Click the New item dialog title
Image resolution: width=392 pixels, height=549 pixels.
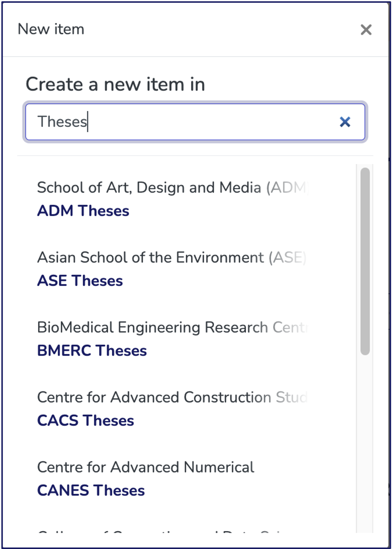[51, 29]
